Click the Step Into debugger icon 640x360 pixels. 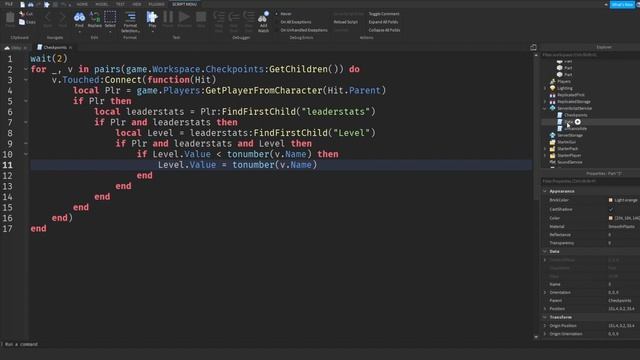click(219, 17)
